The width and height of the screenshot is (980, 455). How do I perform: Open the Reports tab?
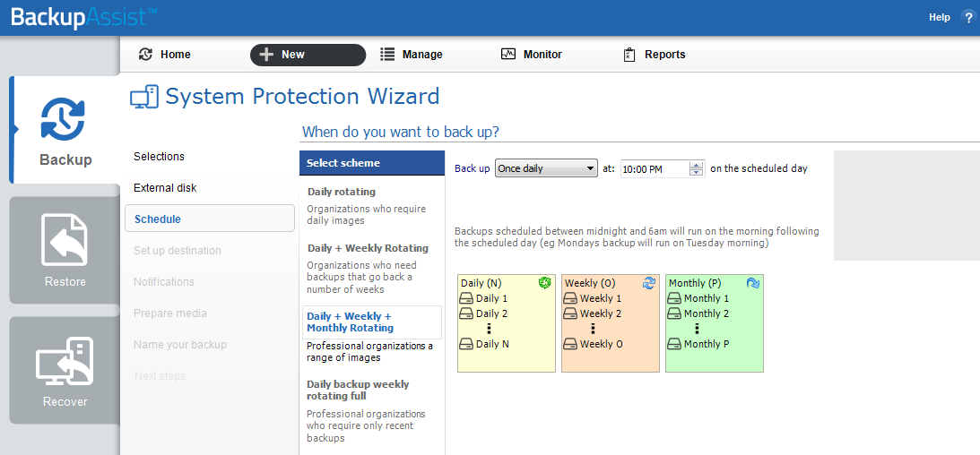(655, 55)
